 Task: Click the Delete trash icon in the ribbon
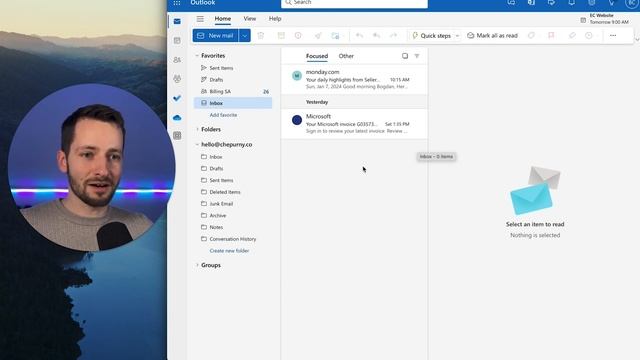pyautogui.click(x=261, y=36)
